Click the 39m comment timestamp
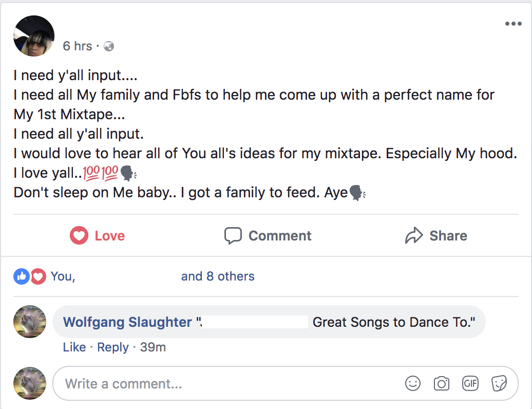The height and width of the screenshot is (409, 532). (153, 347)
